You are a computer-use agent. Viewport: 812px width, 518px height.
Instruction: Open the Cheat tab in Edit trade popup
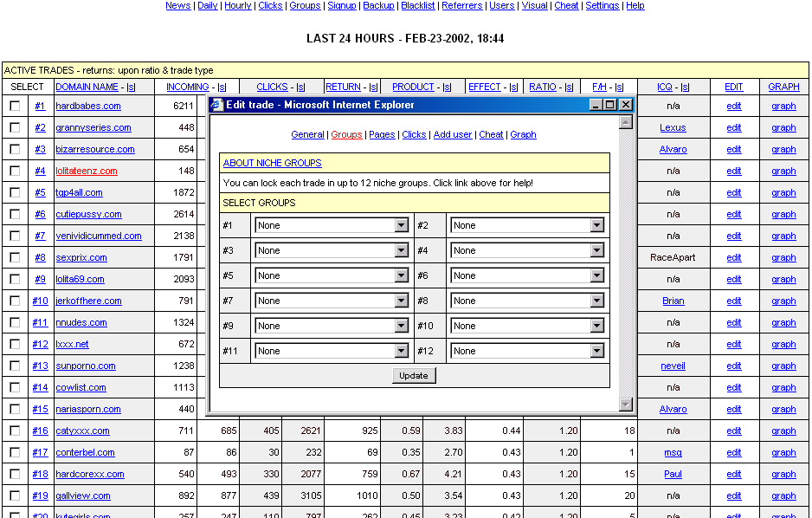pyautogui.click(x=491, y=134)
